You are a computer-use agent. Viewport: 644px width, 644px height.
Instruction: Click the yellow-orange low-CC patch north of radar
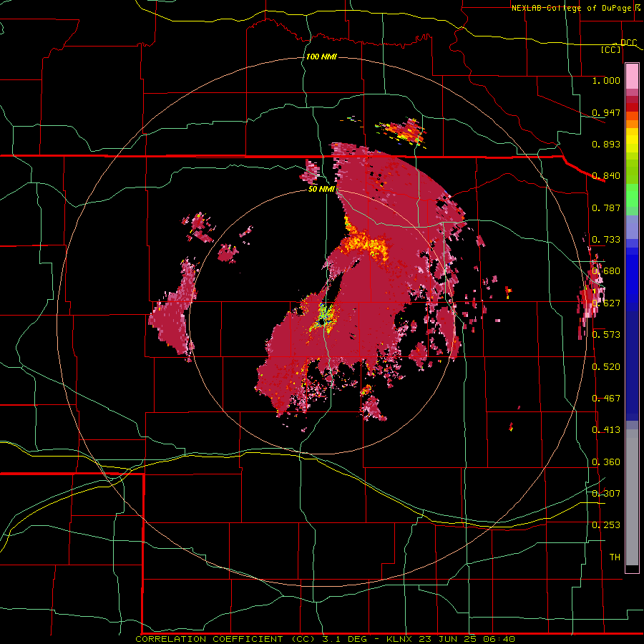[365, 243]
